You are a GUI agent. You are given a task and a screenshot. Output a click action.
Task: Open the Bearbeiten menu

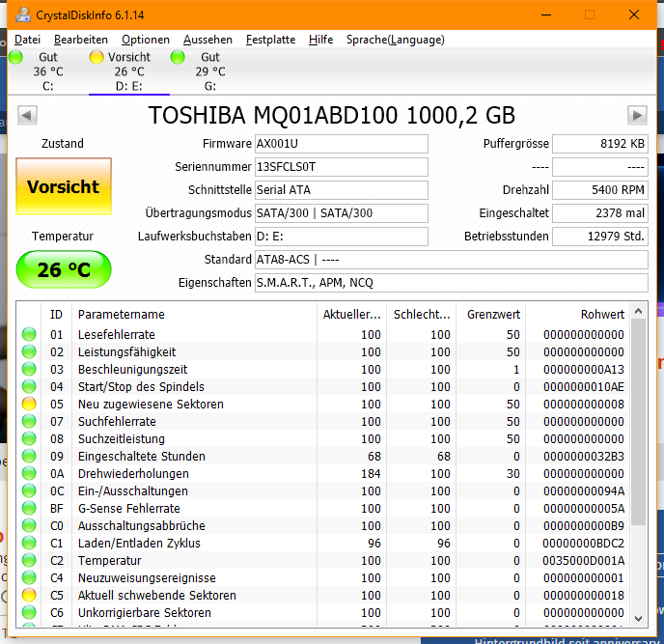[81, 40]
